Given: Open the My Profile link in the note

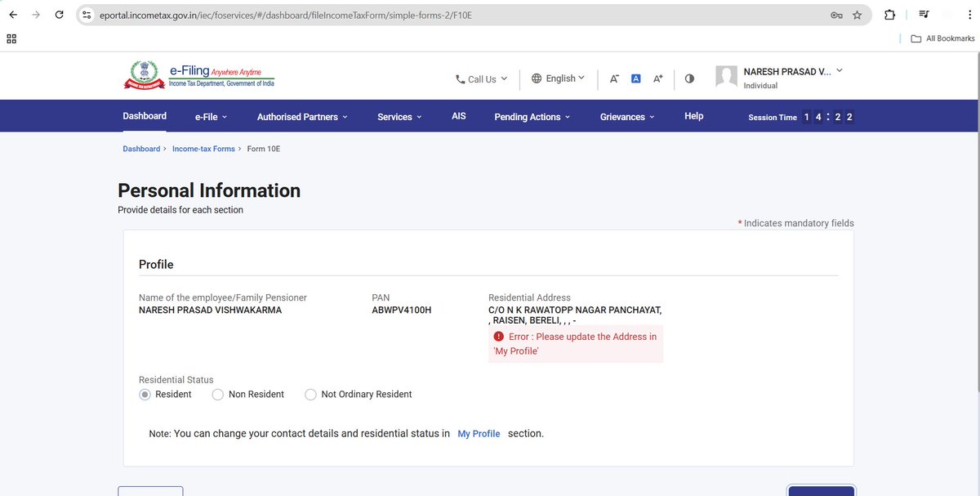Looking at the screenshot, I should [479, 434].
